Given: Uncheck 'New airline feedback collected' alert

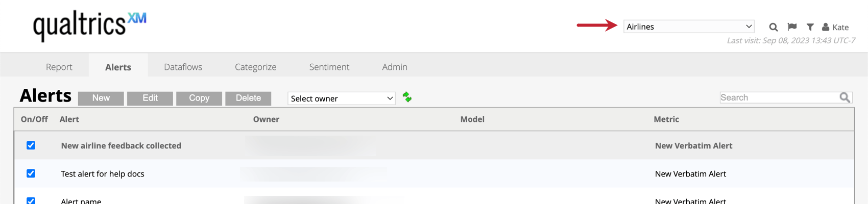Looking at the screenshot, I should [x=31, y=145].
